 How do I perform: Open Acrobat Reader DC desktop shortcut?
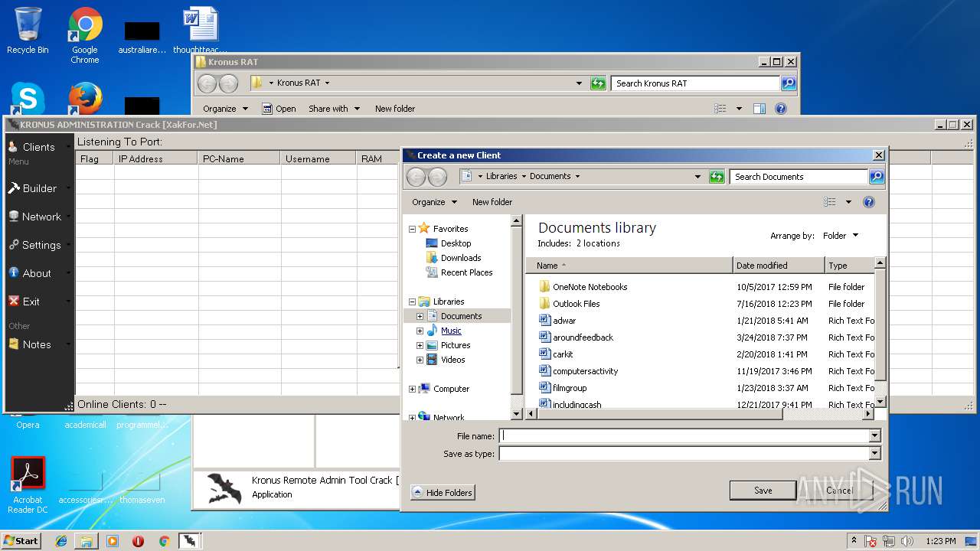[x=28, y=485]
